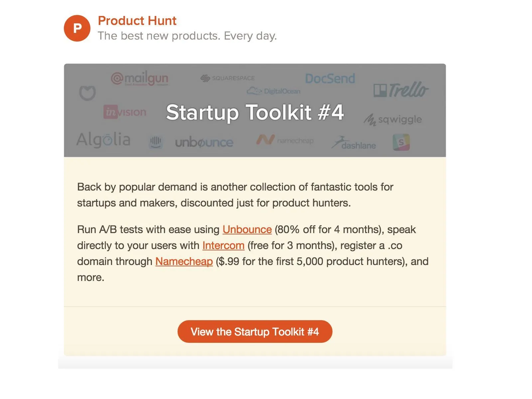The width and height of the screenshot is (532, 399).
Task: Click the Sqwiggle logo icon
Action: [x=394, y=119]
